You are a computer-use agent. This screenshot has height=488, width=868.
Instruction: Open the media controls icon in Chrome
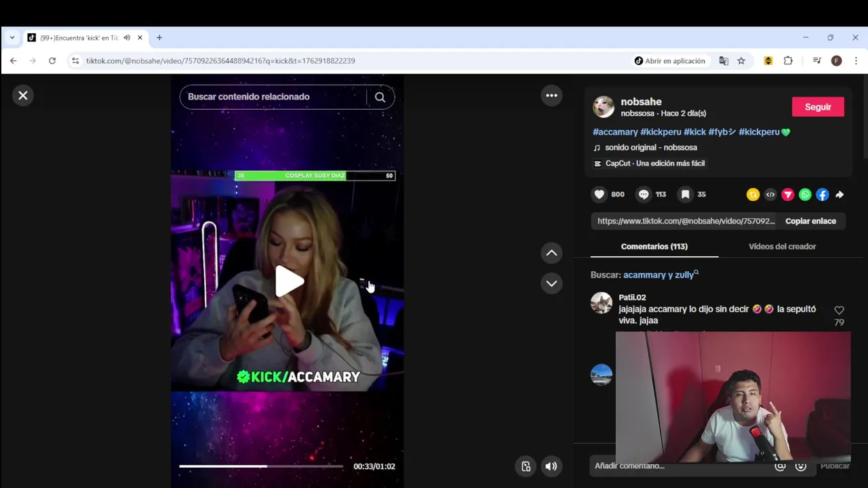[816, 61]
